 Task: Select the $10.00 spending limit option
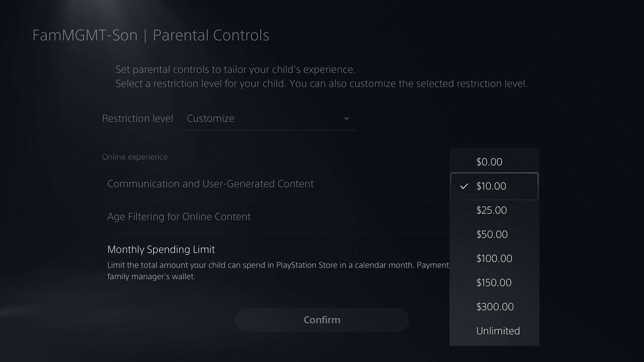pos(491,186)
